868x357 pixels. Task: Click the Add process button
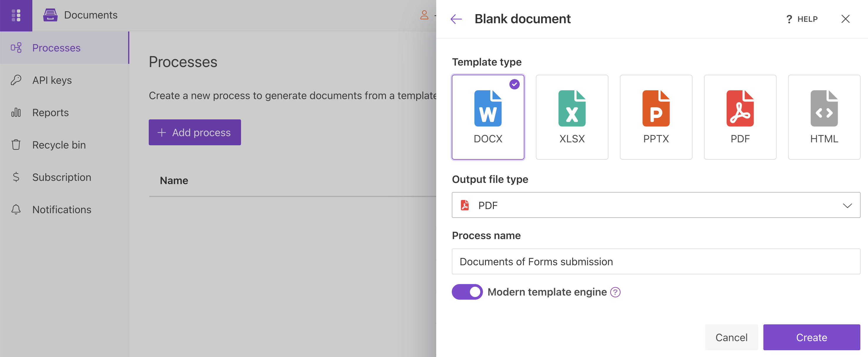coord(195,132)
